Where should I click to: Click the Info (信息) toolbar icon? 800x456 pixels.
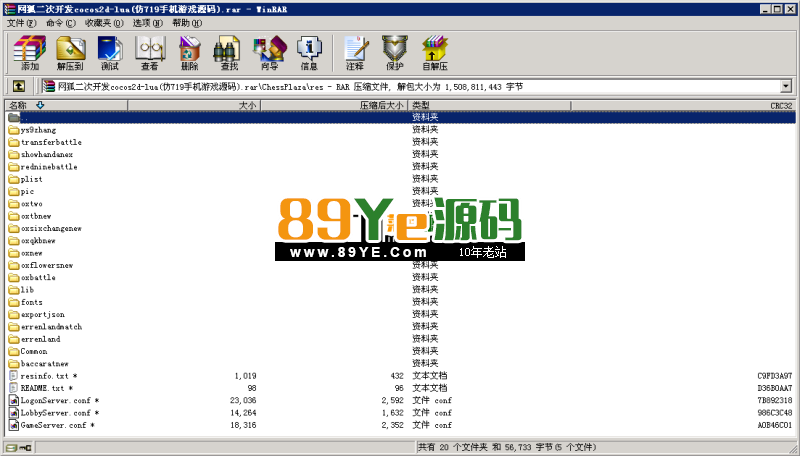pos(309,52)
